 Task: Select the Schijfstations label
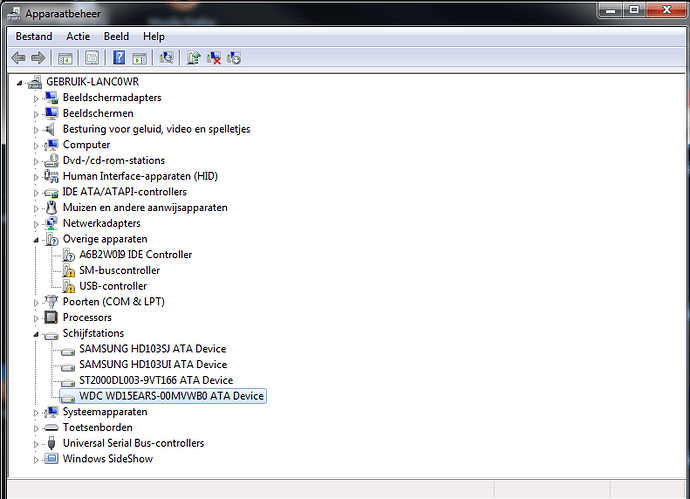pyautogui.click(x=93, y=334)
